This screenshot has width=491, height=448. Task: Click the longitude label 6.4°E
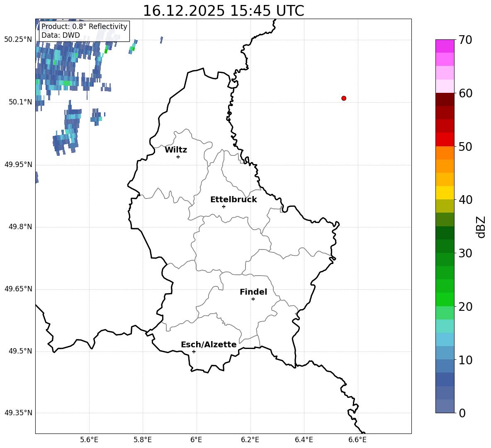pyautogui.click(x=304, y=440)
